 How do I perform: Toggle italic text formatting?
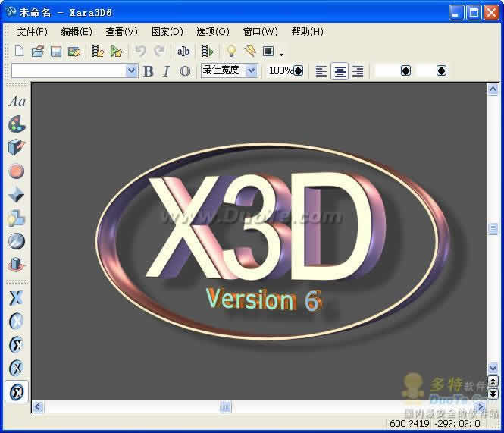coord(166,71)
